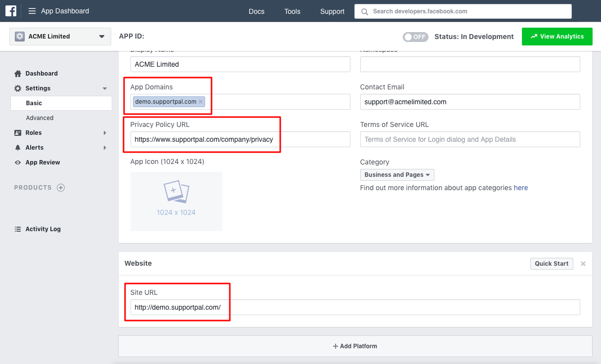601x364 pixels.
Task: Click the Facebook logo icon
Action: (11, 11)
